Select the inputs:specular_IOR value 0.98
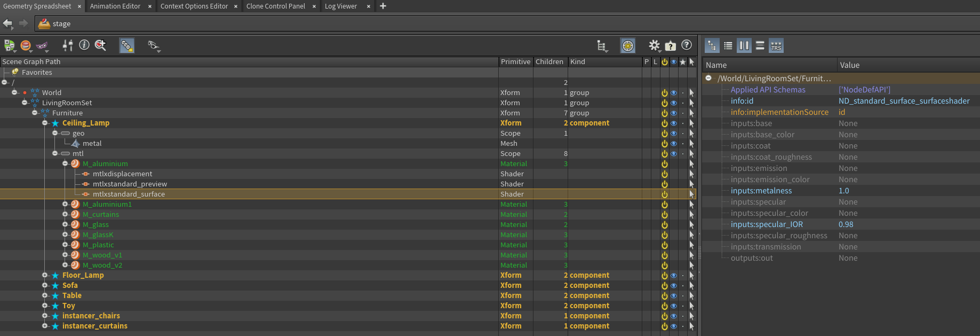980x336 pixels. (x=846, y=224)
